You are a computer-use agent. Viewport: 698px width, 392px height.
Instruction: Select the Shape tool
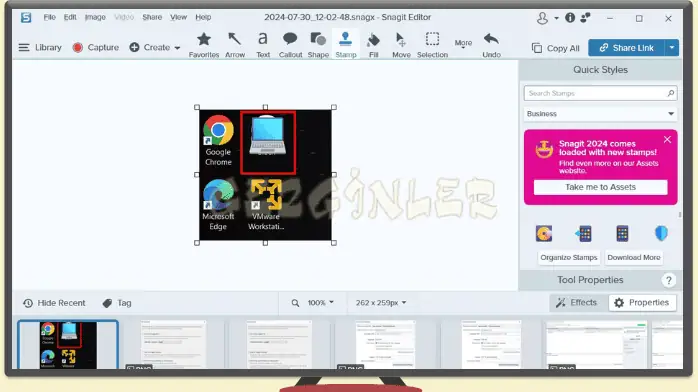click(318, 44)
